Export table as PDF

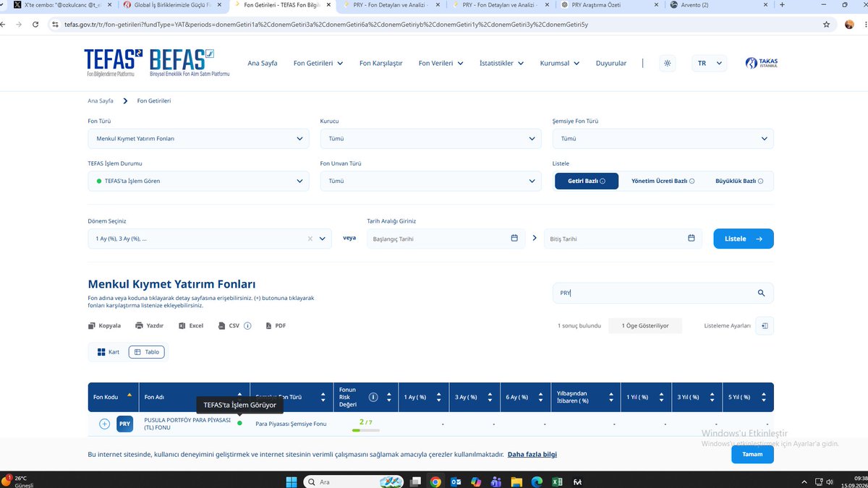coord(276,326)
